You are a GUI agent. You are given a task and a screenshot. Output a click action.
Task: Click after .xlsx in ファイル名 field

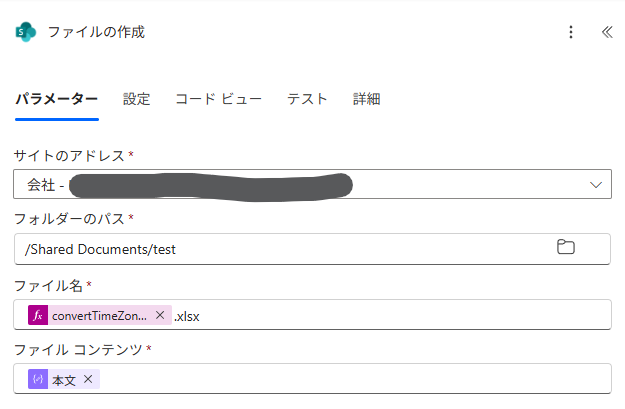tap(400, 315)
